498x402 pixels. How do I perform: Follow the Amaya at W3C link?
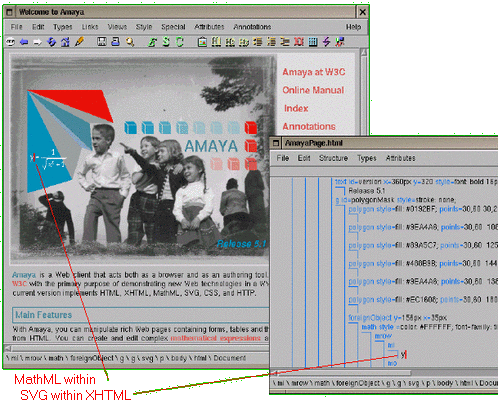tap(314, 72)
